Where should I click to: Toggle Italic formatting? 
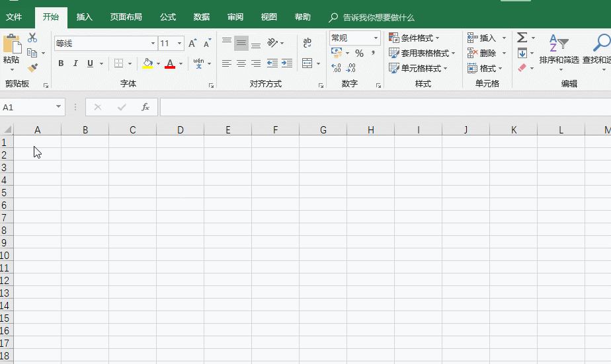click(75, 63)
